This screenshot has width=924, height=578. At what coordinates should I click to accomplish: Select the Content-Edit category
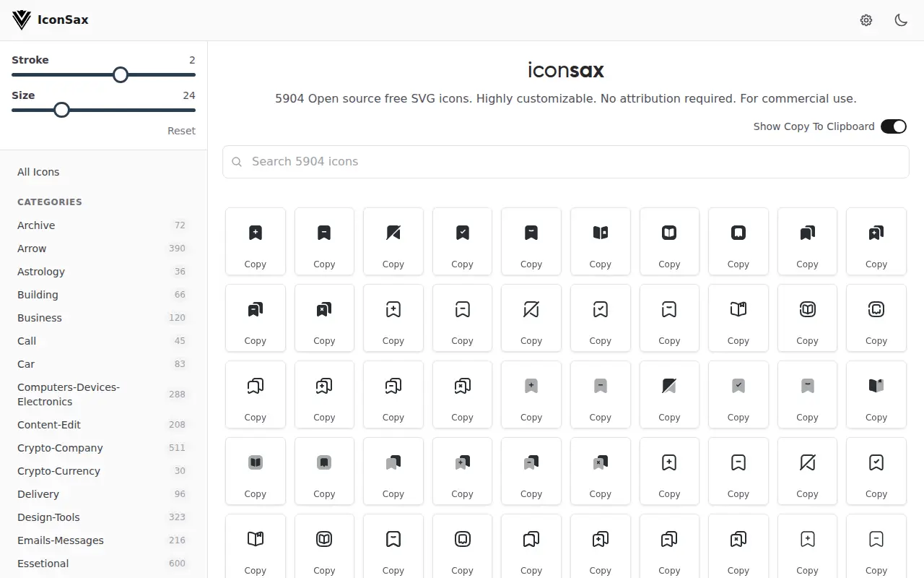[x=103, y=425]
